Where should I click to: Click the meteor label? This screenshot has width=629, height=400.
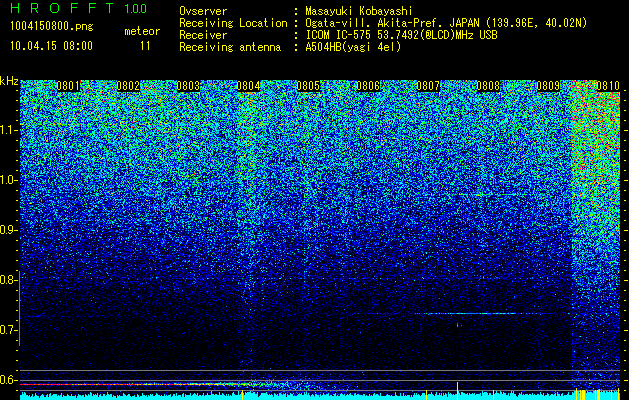click(142, 31)
